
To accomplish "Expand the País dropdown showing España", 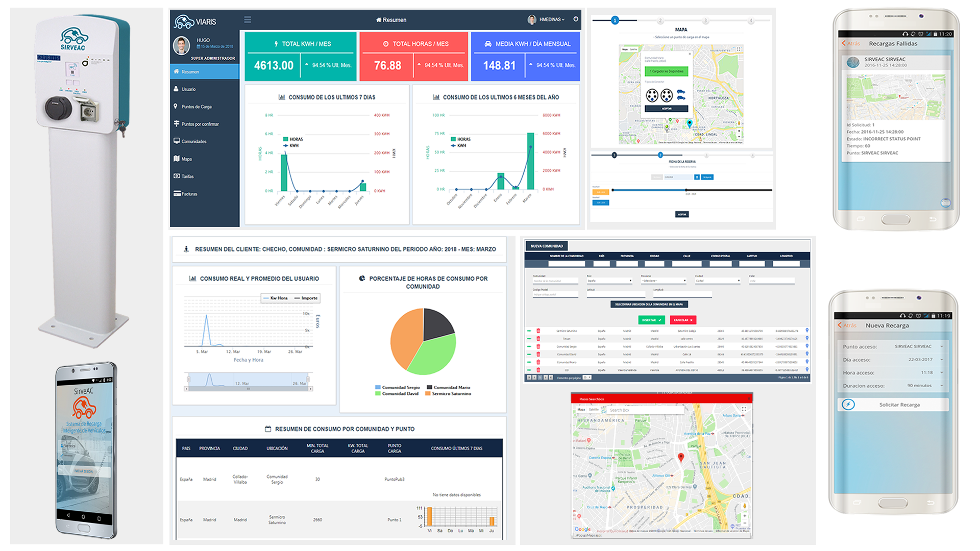I will (609, 281).
